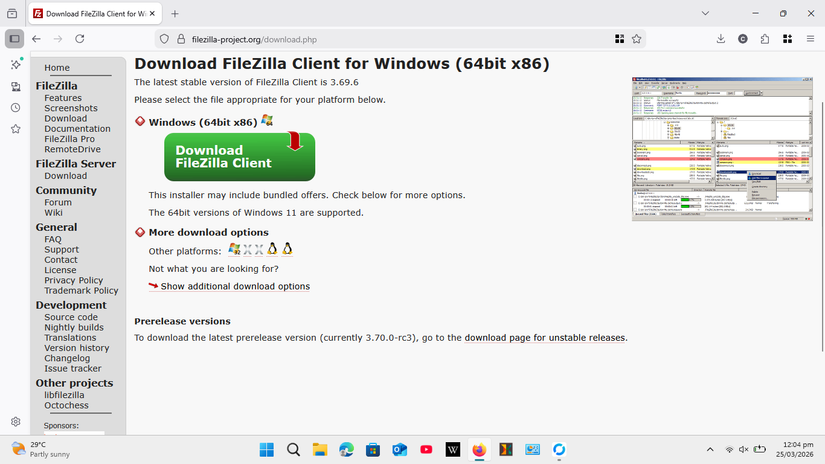Viewport: 825px width, 464px height.
Task: Click the Windows 32bit platform icon
Action: point(234,249)
